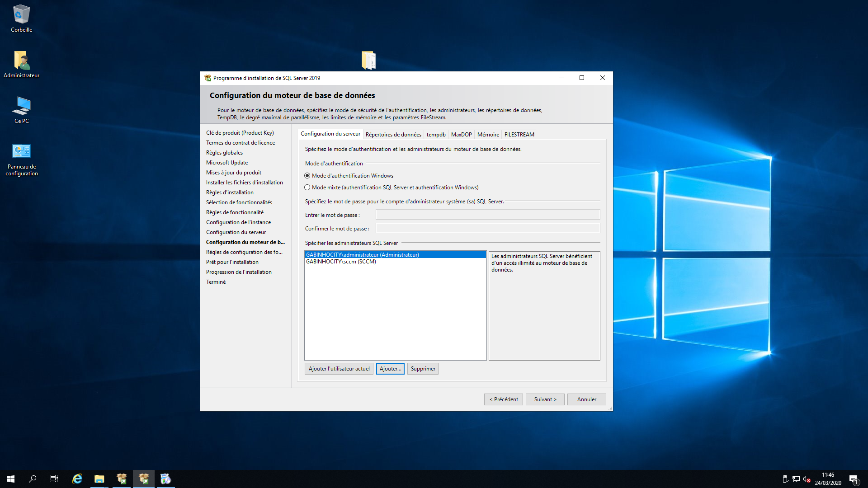The width and height of the screenshot is (868, 488).
Task: Click Règles de configuration des fo... step
Action: [244, 252]
